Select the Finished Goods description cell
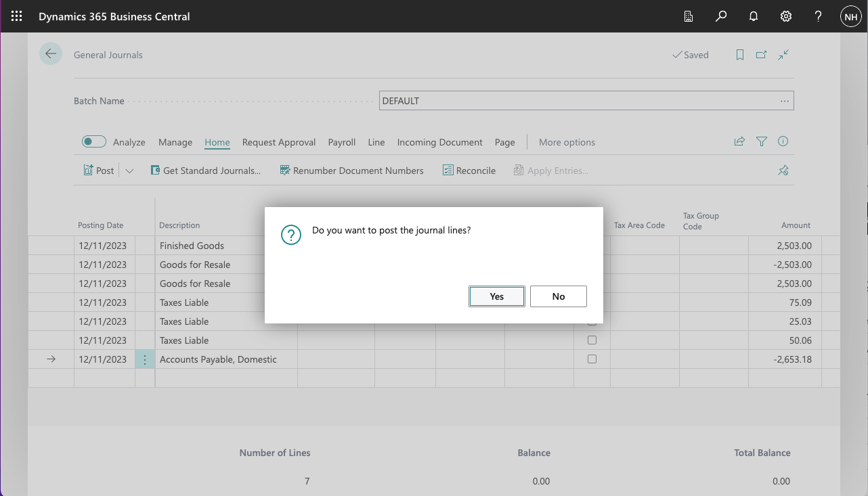 [x=226, y=246]
